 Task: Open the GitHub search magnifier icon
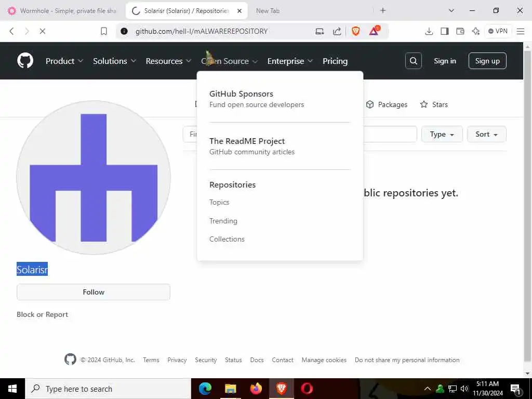[x=413, y=61]
